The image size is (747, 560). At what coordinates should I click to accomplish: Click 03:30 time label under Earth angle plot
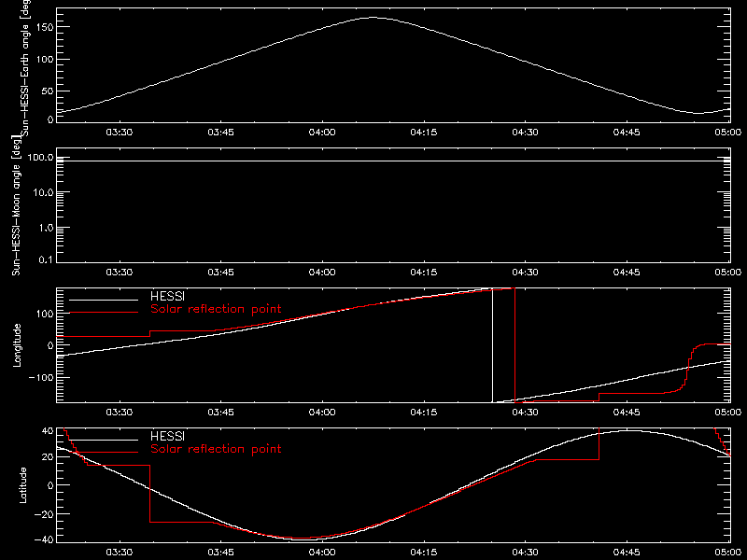click(120, 132)
